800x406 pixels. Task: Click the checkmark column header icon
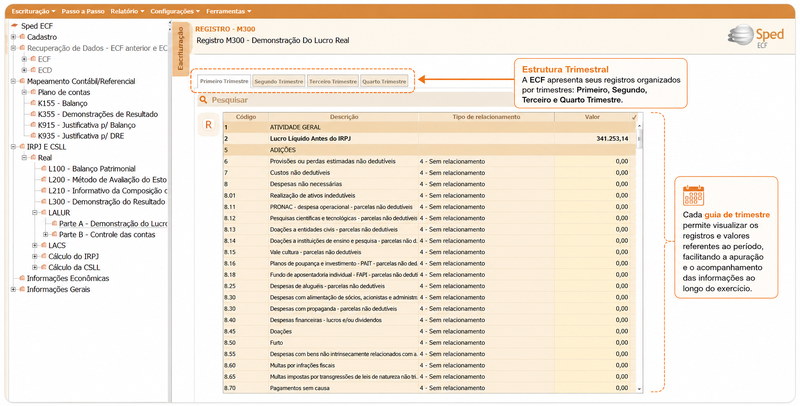pyautogui.click(x=634, y=117)
